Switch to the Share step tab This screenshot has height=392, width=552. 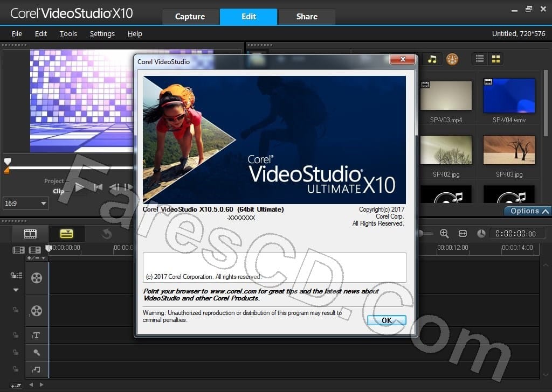pyautogui.click(x=307, y=17)
